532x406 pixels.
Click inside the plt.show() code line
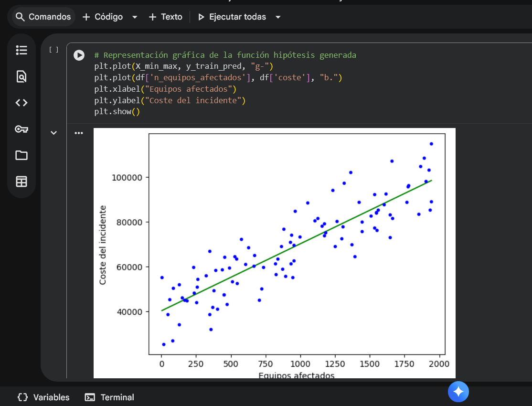tap(117, 112)
